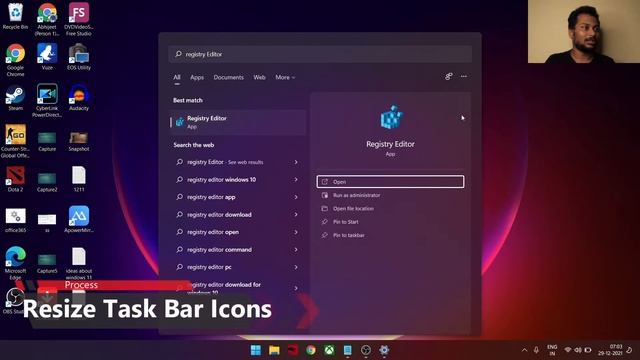640x360 pixels.
Task: Open the Capture file on desktop
Action: [47, 141]
